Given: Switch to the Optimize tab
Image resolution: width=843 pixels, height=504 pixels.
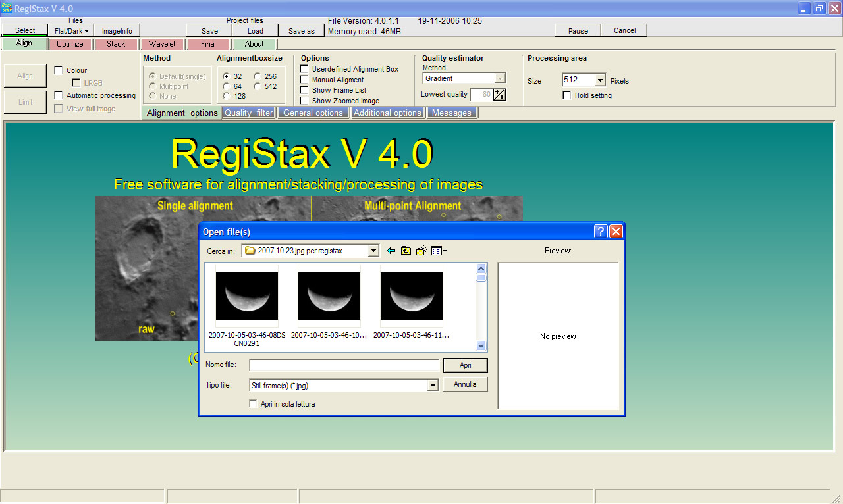Looking at the screenshot, I should (x=70, y=44).
